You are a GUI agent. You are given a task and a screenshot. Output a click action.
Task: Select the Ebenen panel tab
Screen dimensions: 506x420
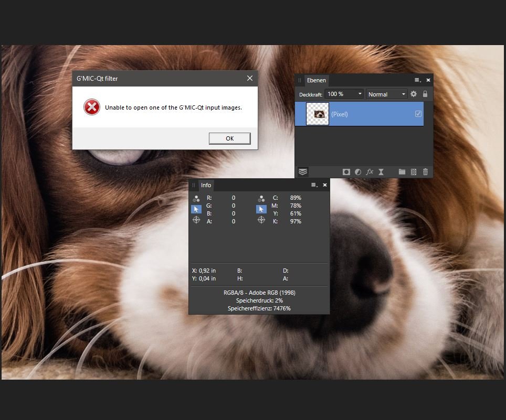(x=316, y=80)
